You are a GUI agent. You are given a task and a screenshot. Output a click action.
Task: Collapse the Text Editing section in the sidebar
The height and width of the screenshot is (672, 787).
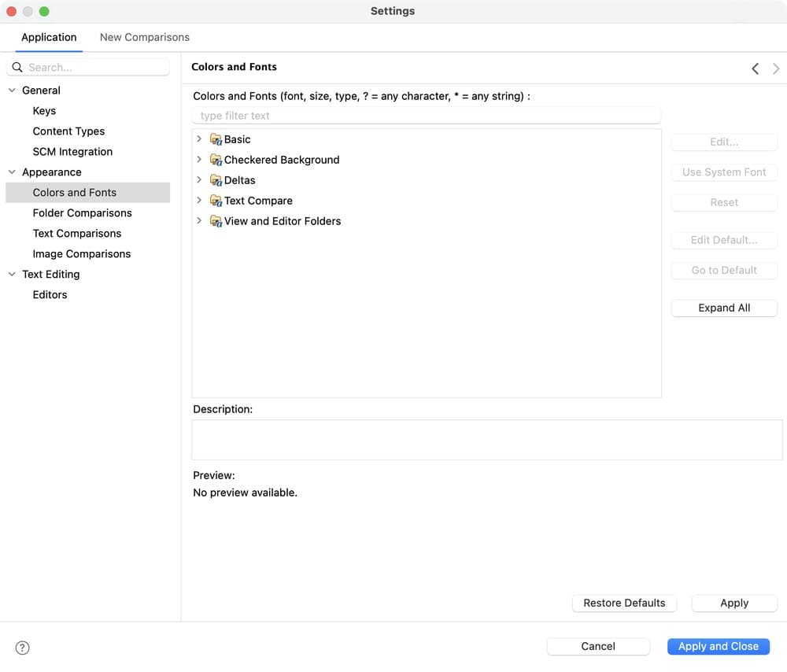(12, 275)
